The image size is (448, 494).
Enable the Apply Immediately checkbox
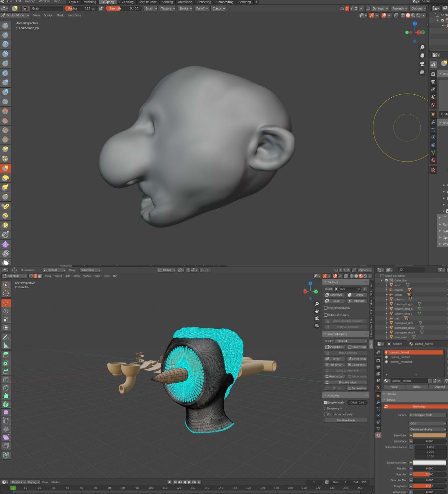326,308
